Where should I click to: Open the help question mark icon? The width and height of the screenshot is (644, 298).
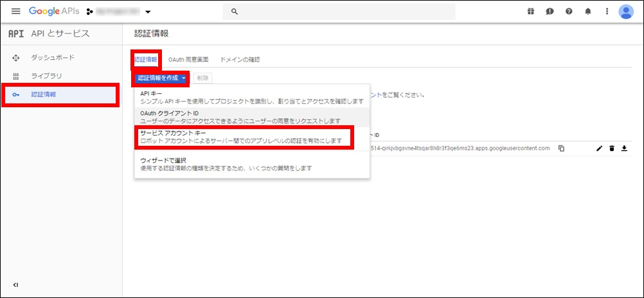pyautogui.click(x=569, y=12)
